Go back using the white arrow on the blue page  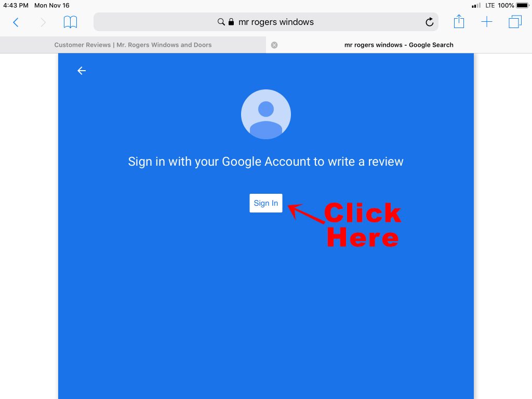pos(82,71)
